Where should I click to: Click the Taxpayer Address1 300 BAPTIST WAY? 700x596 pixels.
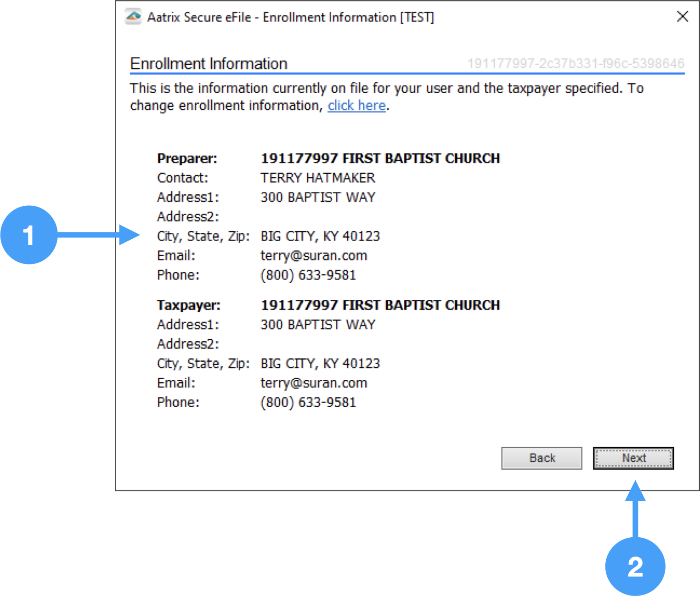(x=317, y=325)
